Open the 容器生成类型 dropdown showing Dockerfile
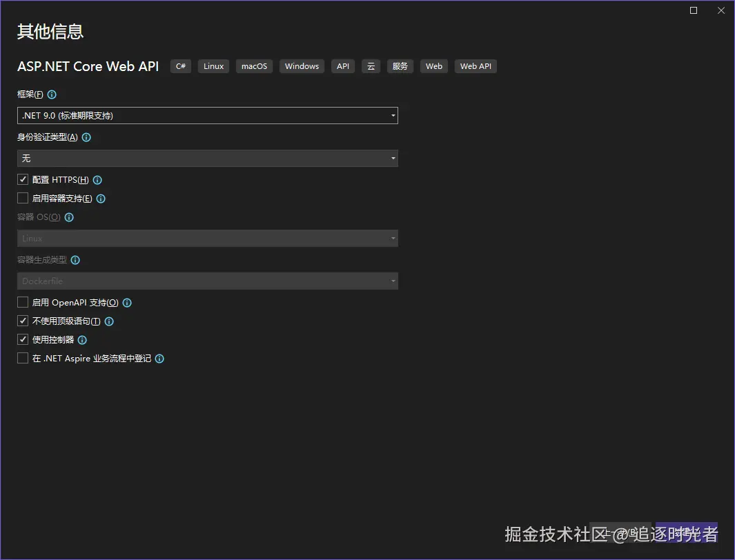Viewport: 735px width, 560px height. click(x=208, y=281)
